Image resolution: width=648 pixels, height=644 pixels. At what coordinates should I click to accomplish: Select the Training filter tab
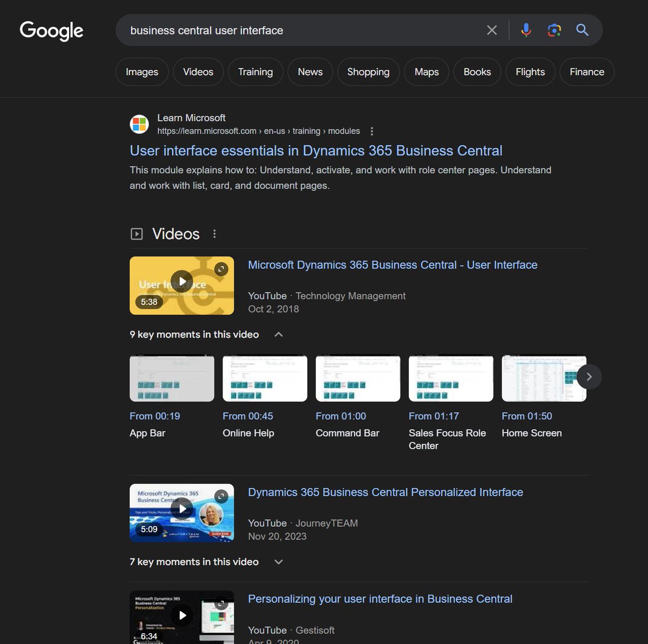click(x=255, y=72)
